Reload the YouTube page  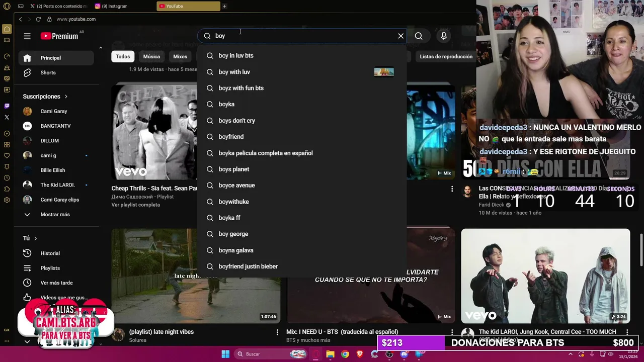[38, 19]
